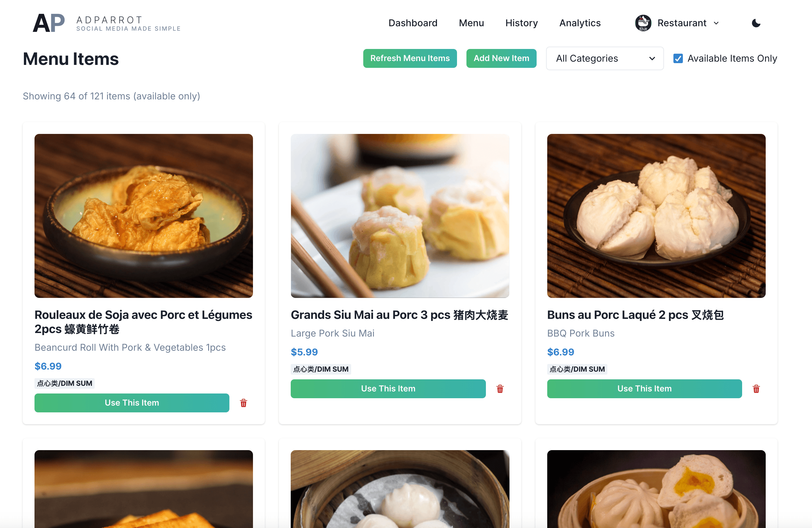Image resolution: width=812 pixels, height=528 pixels.
Task: Click the delete icon on Grands Siu Mai
Action: click(500, 389)
